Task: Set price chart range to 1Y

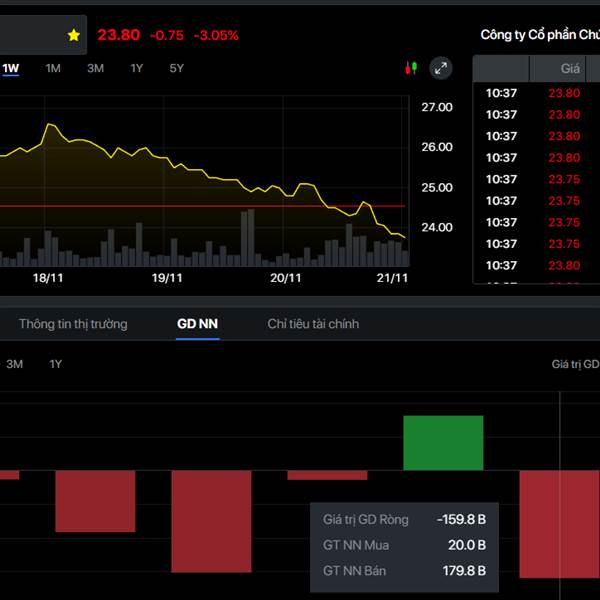Action: coord(136,68)
